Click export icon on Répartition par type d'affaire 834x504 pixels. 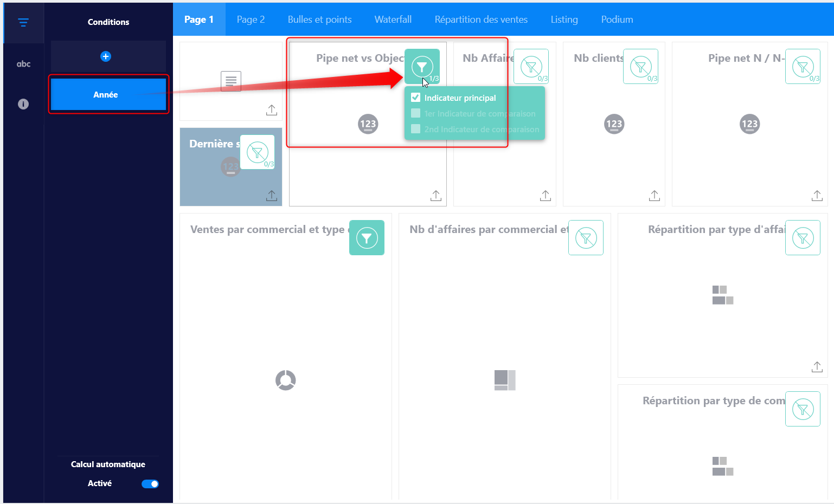(x=817, y=367)
